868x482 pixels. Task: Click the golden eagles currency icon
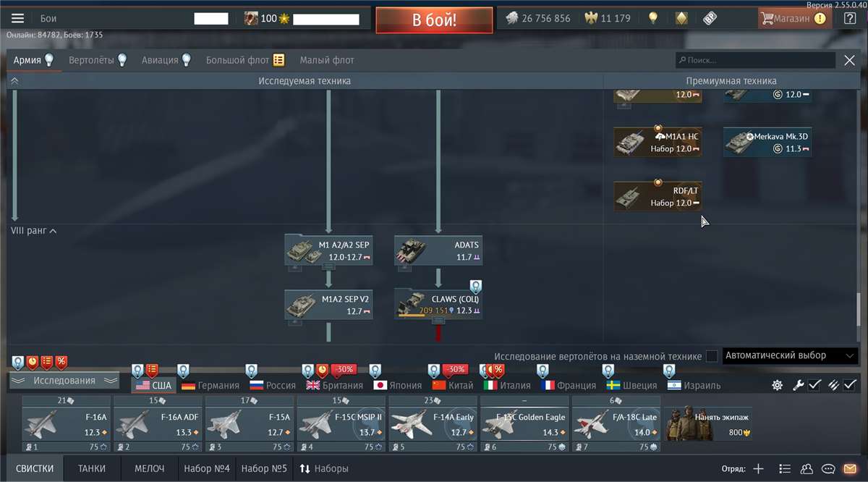pos(590,19)
